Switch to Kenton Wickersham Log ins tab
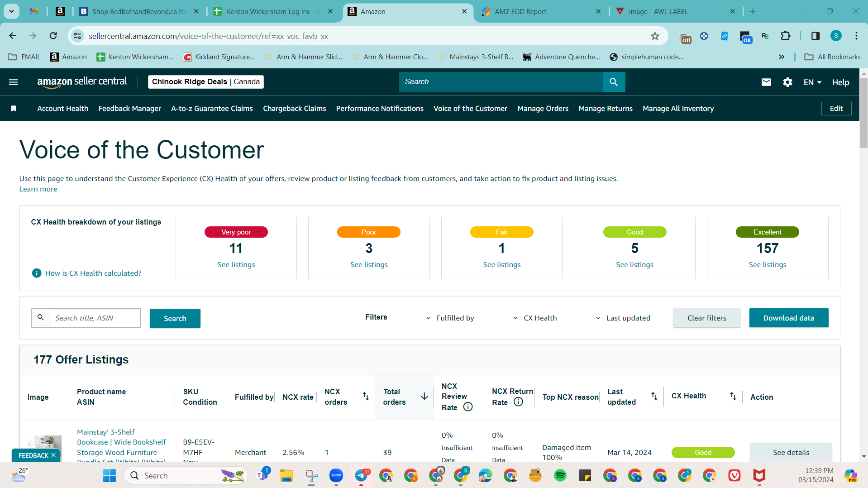Viewport: 868px width, 488px height. (273, 12)
